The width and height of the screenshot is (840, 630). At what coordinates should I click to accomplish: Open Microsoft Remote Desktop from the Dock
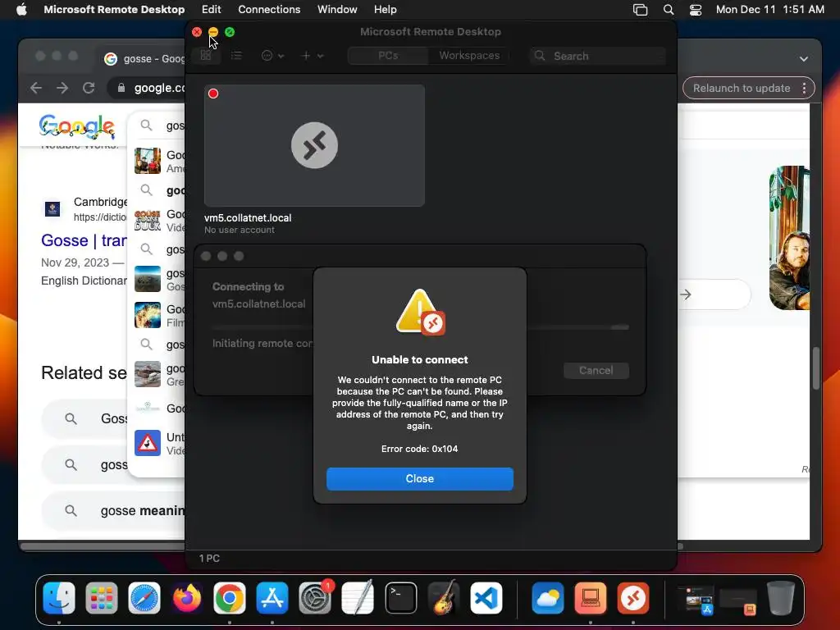633,598
